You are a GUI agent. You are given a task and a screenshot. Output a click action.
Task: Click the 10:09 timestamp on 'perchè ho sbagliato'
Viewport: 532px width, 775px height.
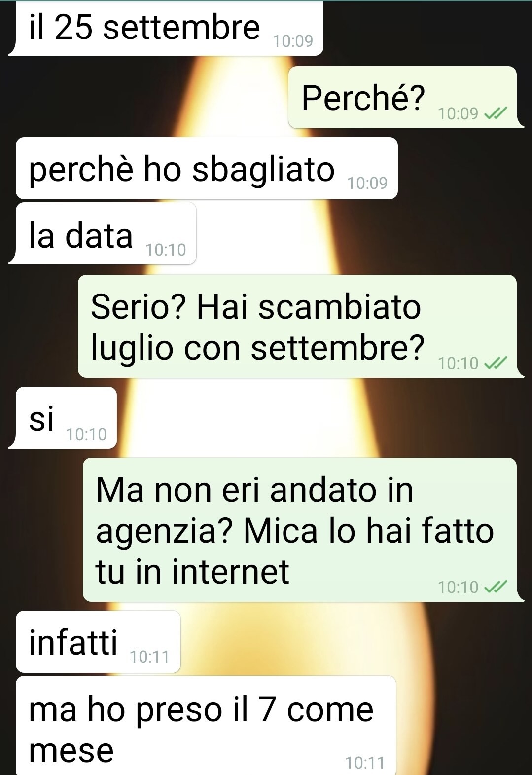tap(367, 184)
